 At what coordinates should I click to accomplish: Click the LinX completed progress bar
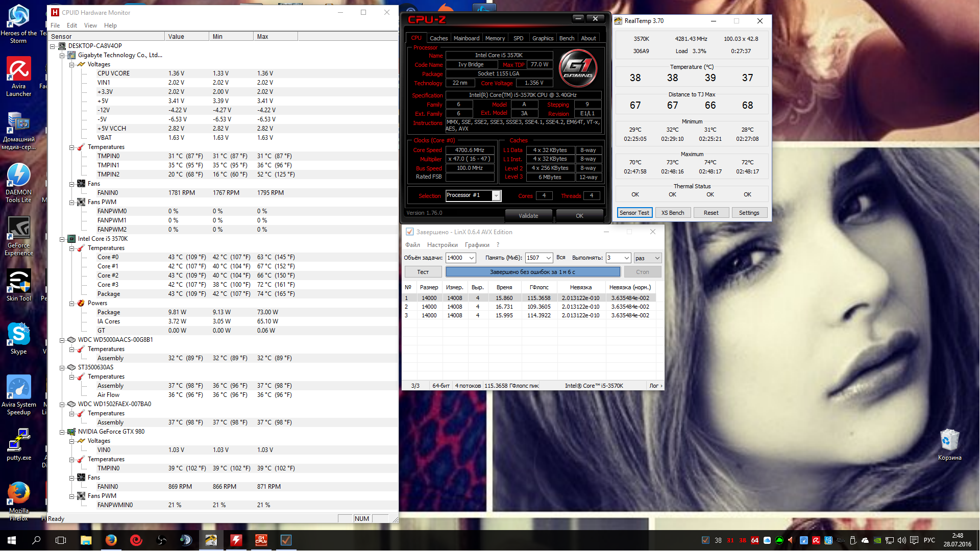[532, 272]
